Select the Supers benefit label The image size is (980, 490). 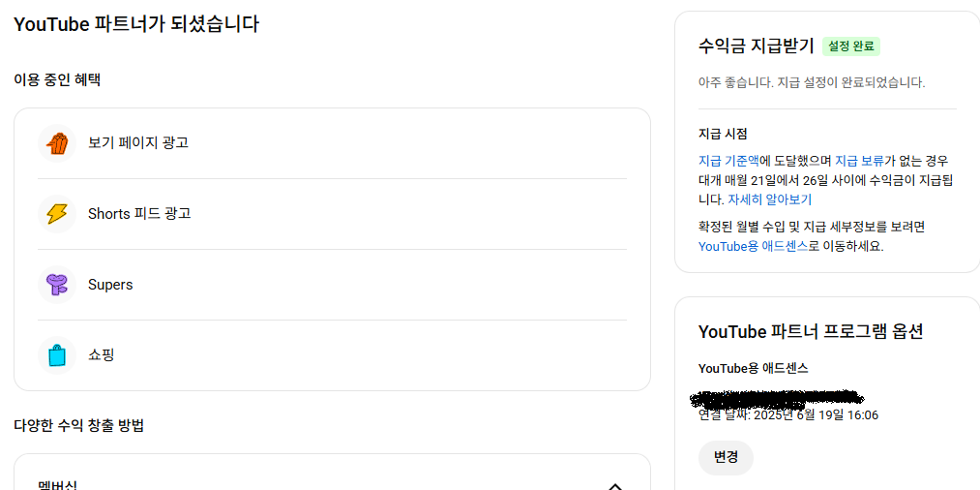pyautogui.click(x=110, y=285)
